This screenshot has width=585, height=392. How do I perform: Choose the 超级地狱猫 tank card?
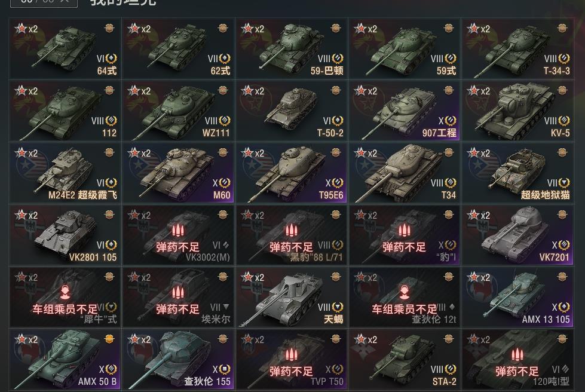(517, 173)
